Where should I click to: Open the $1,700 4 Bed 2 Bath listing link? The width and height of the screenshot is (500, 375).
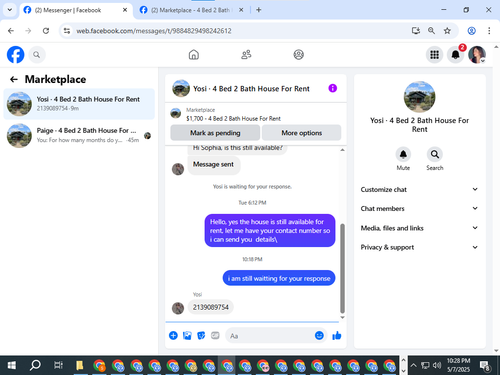click(233, 118)
